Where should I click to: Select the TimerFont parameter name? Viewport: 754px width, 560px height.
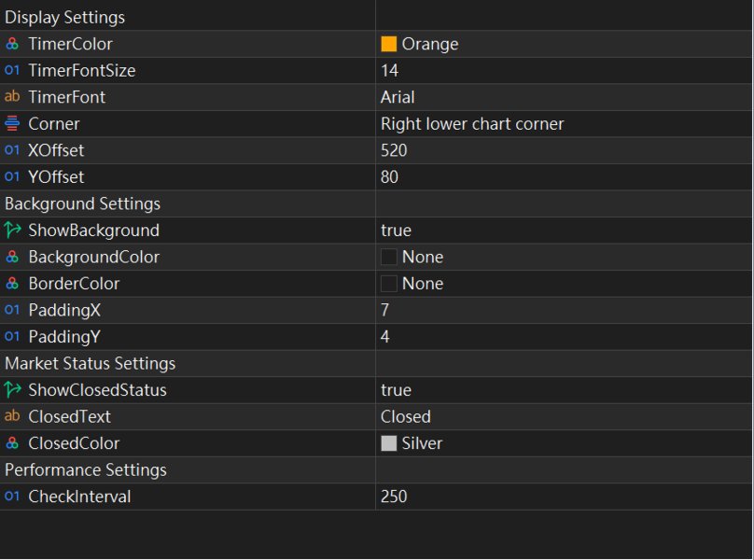pos(67,97)
